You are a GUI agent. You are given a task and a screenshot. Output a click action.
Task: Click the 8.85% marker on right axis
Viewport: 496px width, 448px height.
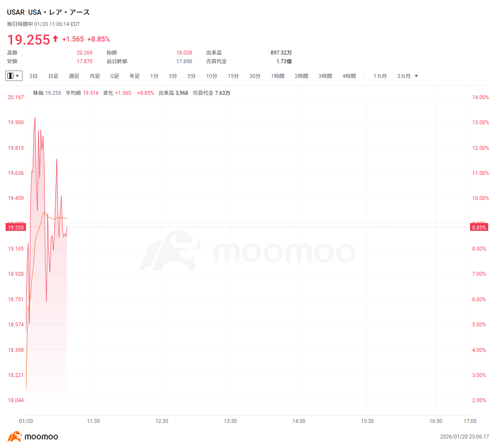479,227
